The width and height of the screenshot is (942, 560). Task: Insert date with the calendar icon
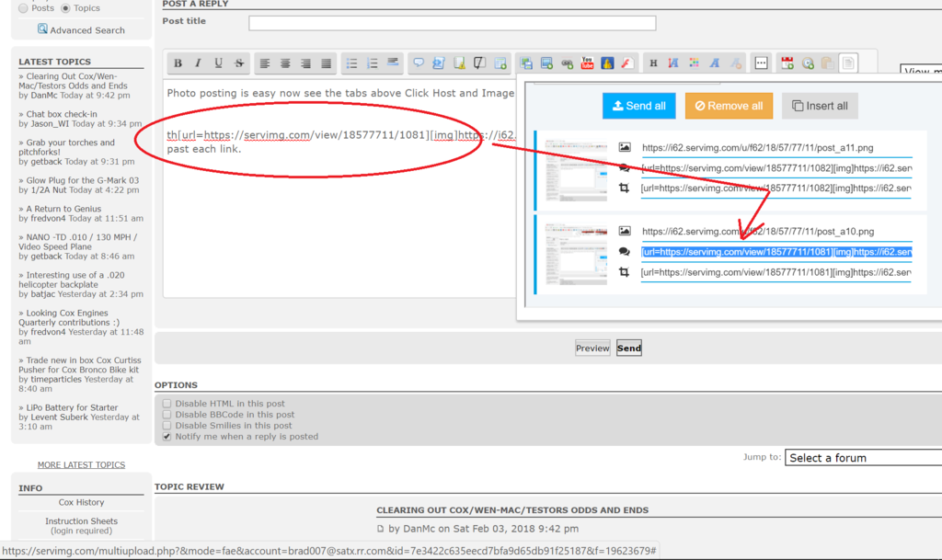pyautogui.click(x=787, y=63)
